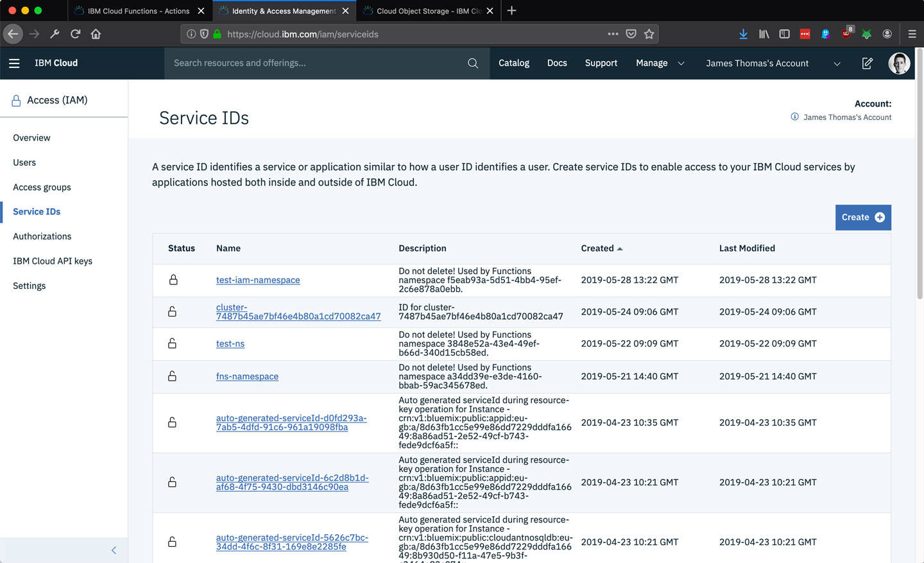Open the user profile avatar
924x563 pixels.
pos(899,63)
